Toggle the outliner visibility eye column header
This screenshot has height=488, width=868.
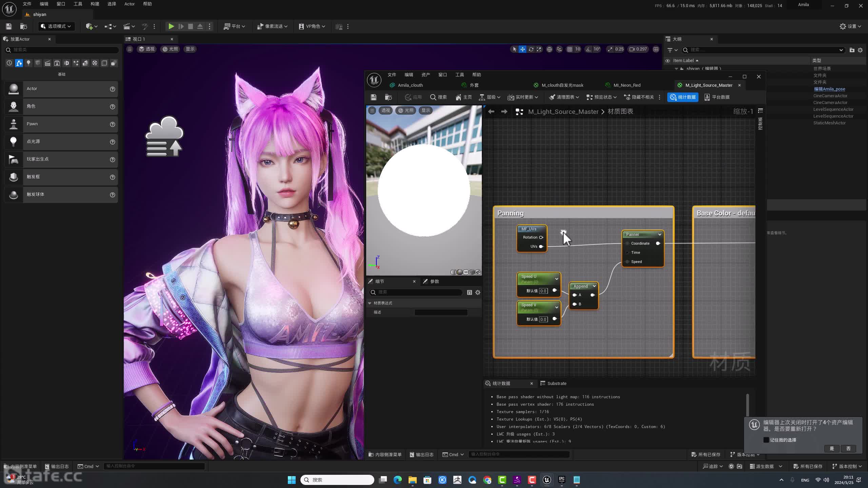tap(668, 61)
